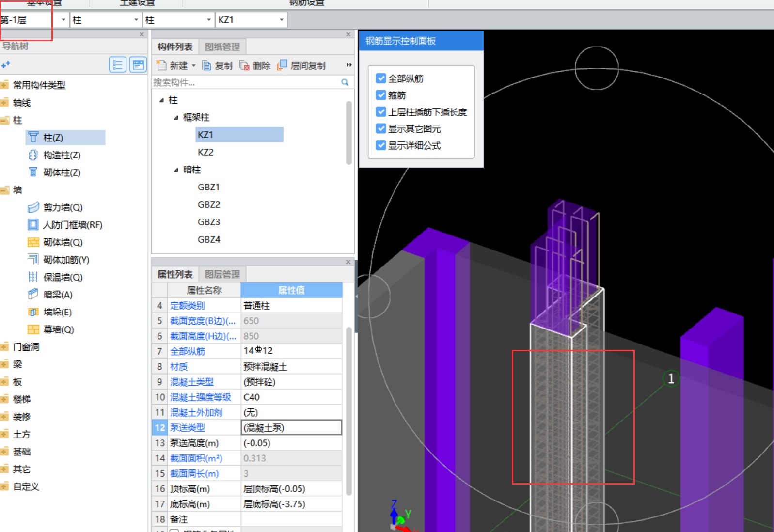Switch navigation tree to list view icon
This screenshot has height=532, width=774.
click(118, 64)
